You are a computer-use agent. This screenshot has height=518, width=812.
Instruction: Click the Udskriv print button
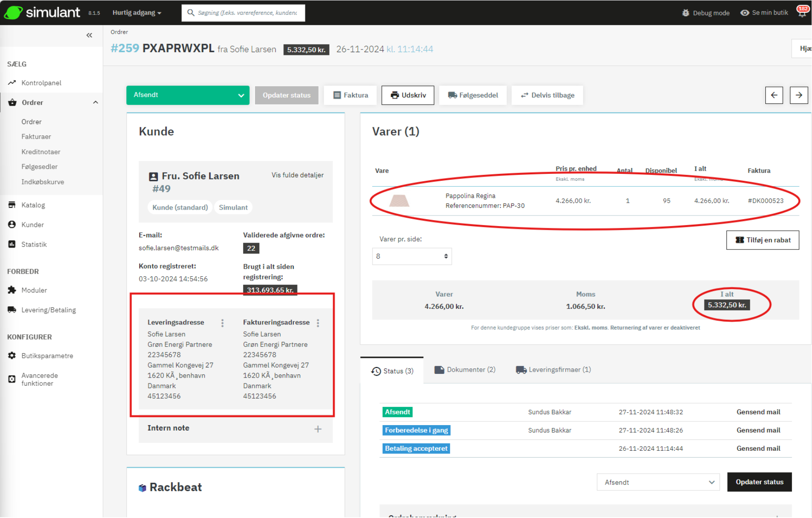408,95
